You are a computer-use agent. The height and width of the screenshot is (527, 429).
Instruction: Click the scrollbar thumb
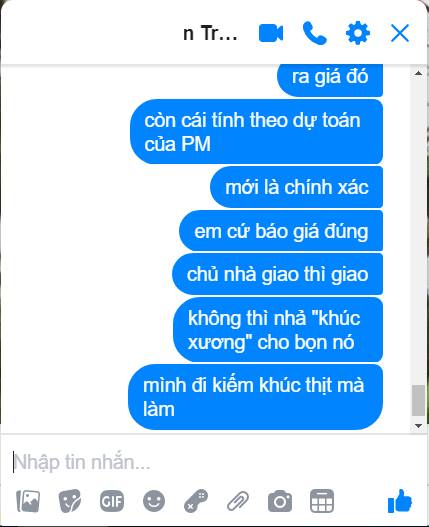coord(418,401)
